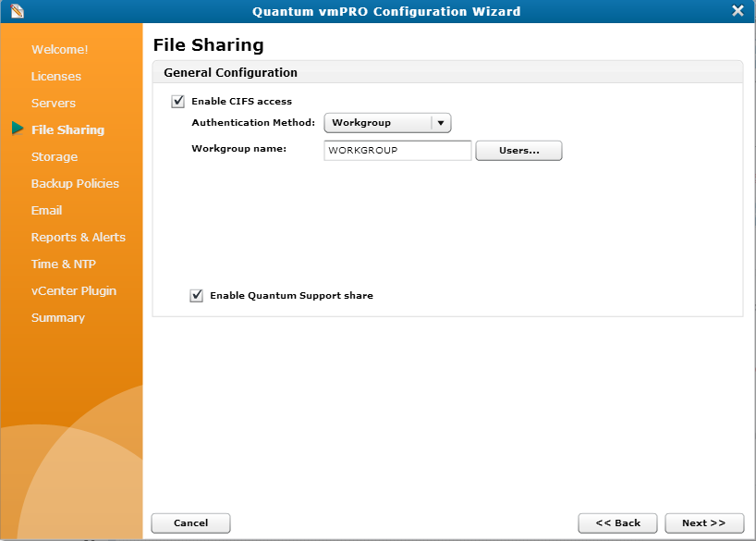Screen dimensions: 756x541
Task: Click Next to continue the wizard
Action: [704, 523]
